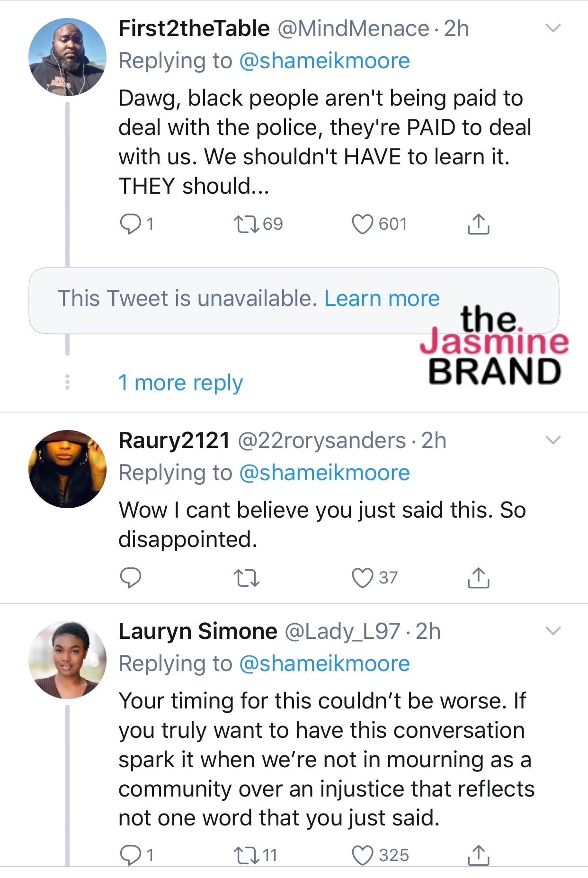Share First2theTable's tweet
588x878 pixels.
[478, 224]
